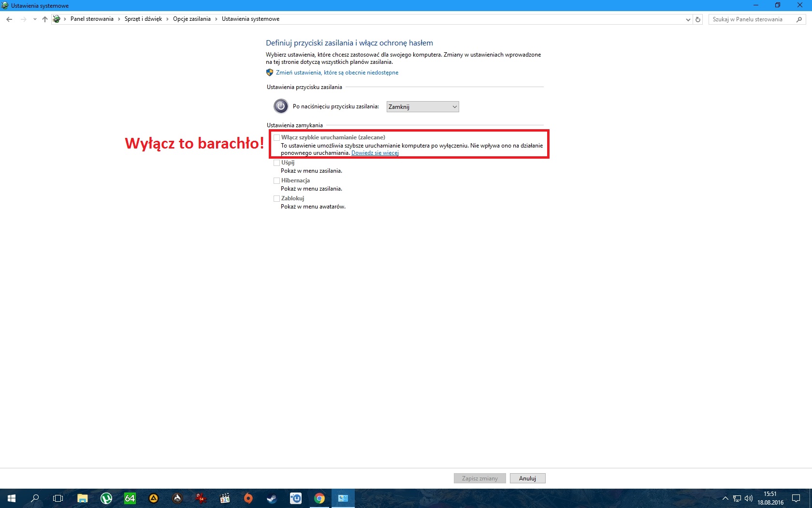Open the Windows Start menu

pyautogui.click(x=12, y=498)
